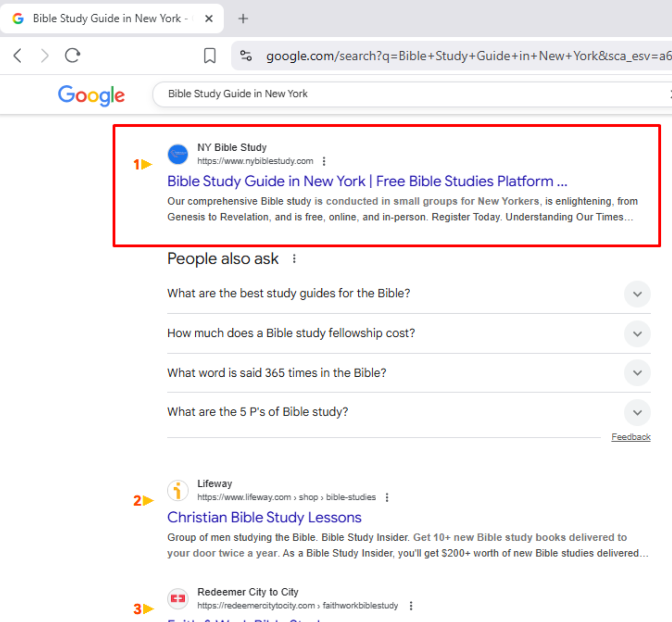Screen dimensions: 672x622
Task: Expand Bible study fellowship cost question
Action: click(x=637, y=334)
